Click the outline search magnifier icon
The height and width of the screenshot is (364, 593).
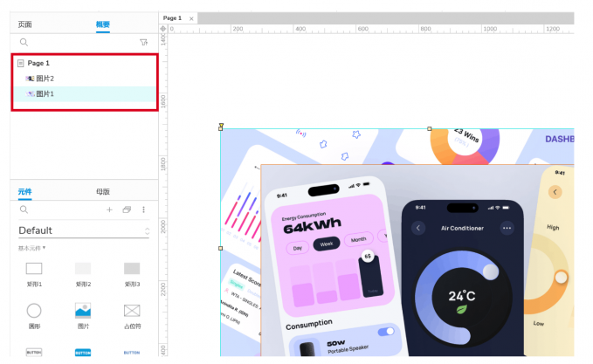point(24,42)
